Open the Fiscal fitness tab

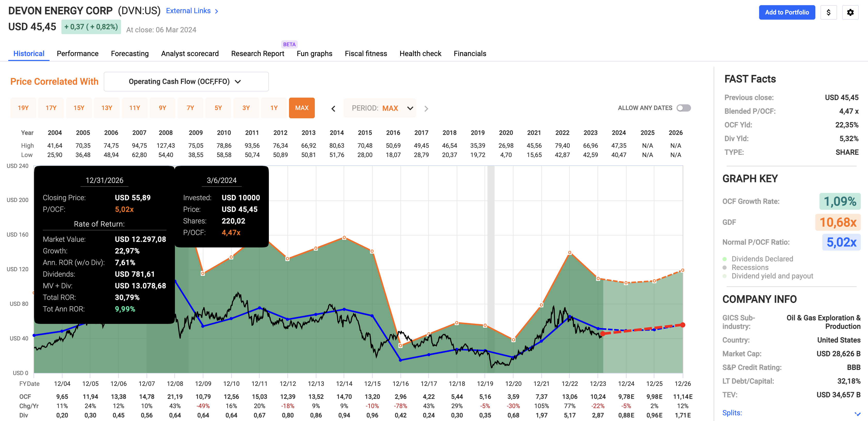pos(366,54)
